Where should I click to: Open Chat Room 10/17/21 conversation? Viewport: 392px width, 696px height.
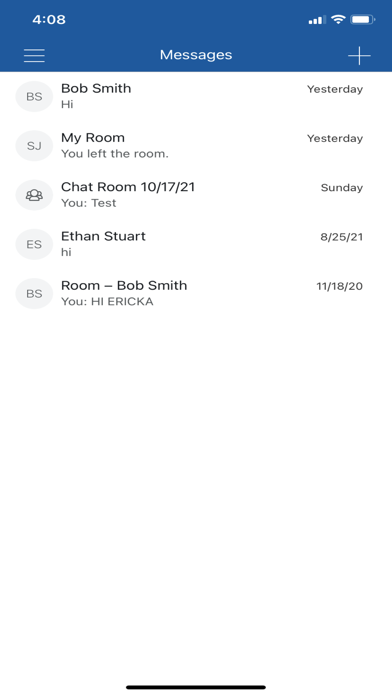[x=196, y=195]
